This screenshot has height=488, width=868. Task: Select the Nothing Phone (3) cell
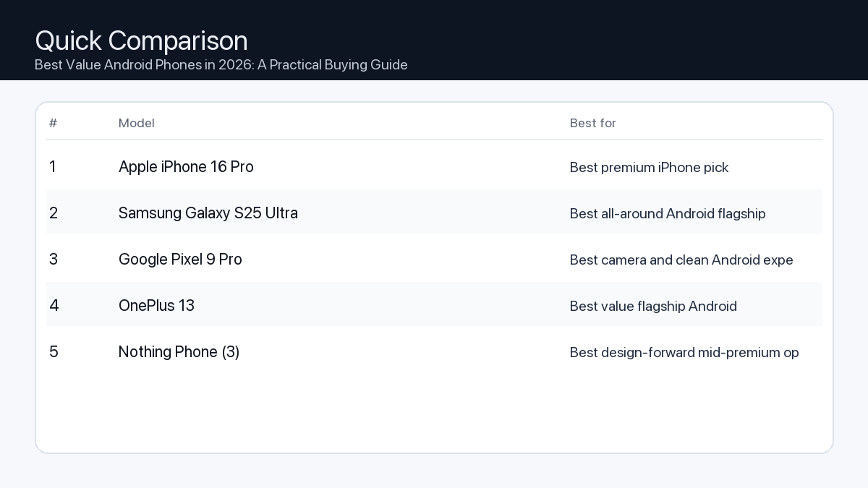click(179, 352)
